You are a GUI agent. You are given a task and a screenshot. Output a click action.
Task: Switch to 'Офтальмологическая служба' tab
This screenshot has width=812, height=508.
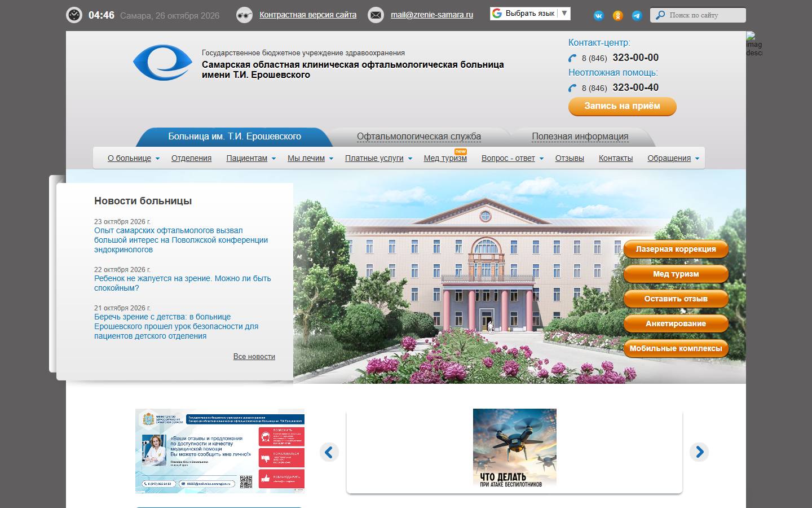419,137
